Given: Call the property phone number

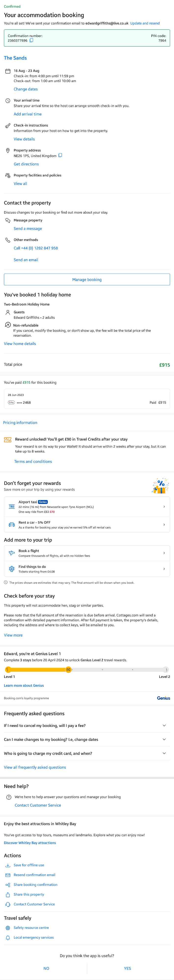Looking at the screenshot, I should point(36,248).
